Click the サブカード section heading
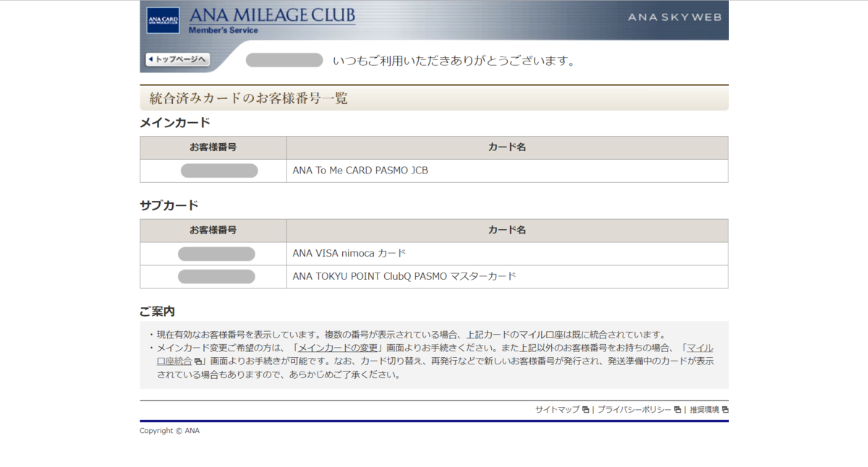Screen dimensions: 868x467 (169, 206)
